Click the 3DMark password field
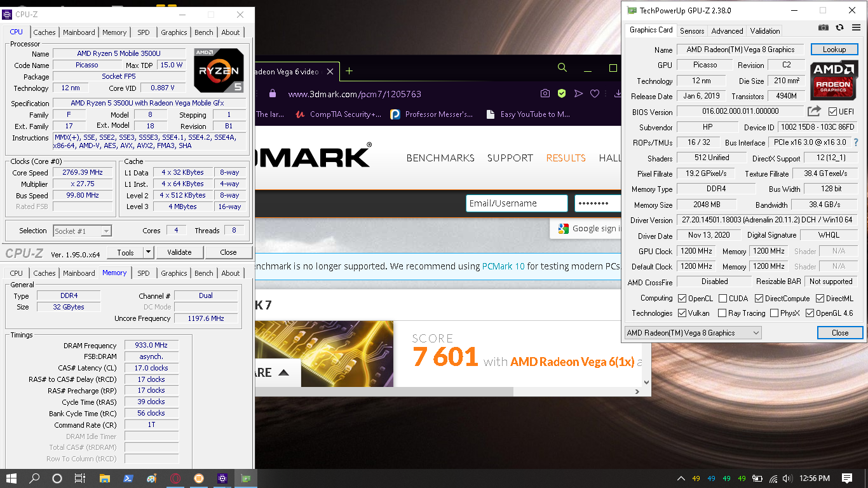 click(598, 203)
